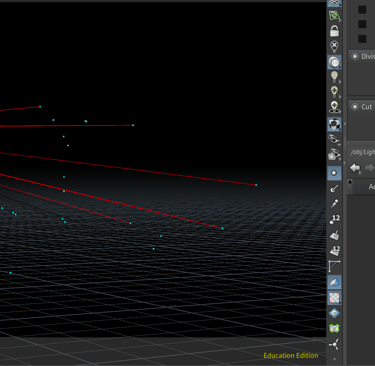Image resolution: width=375 pixels, height=366 pixels.
Task: Select the plain gray light bulb icon
Action: (x=334, y=77)
